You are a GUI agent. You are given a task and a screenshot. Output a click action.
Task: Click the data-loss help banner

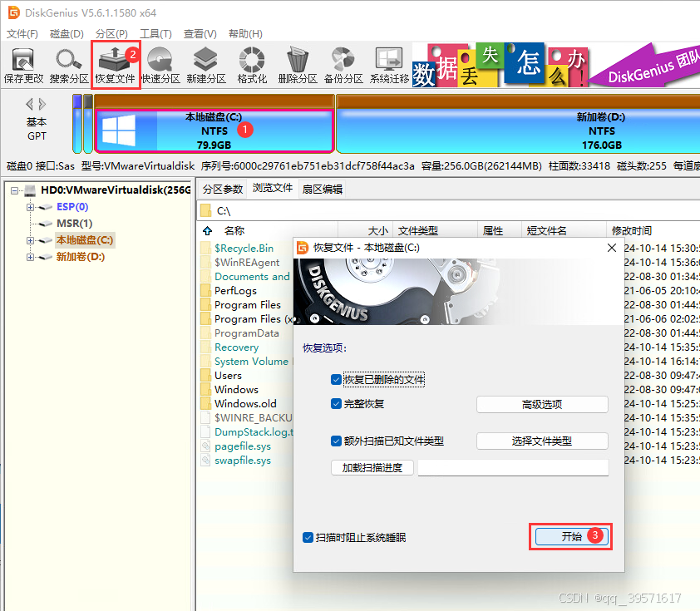[556, 65]
